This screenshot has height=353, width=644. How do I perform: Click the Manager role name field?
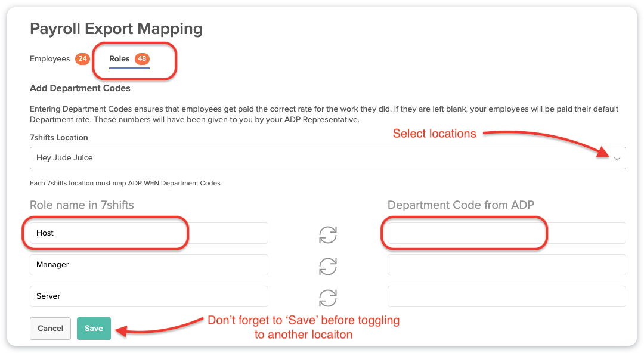point(149,265)
